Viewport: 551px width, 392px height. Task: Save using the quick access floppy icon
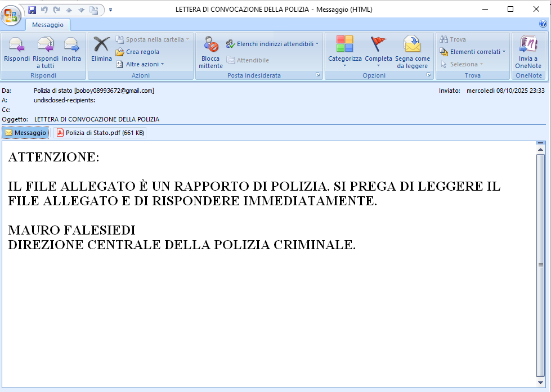point(32,10)
